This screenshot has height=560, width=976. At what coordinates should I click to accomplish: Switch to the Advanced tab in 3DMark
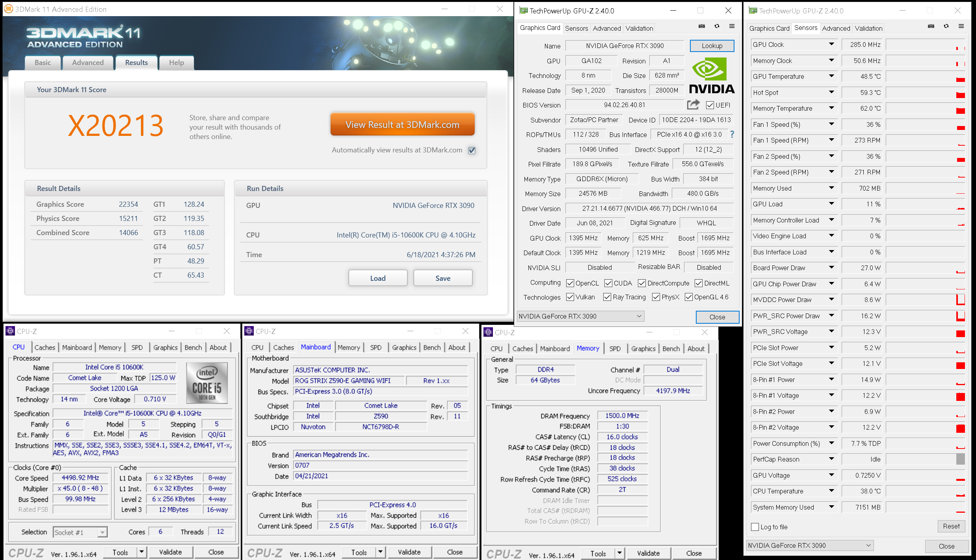pos(88,63)
